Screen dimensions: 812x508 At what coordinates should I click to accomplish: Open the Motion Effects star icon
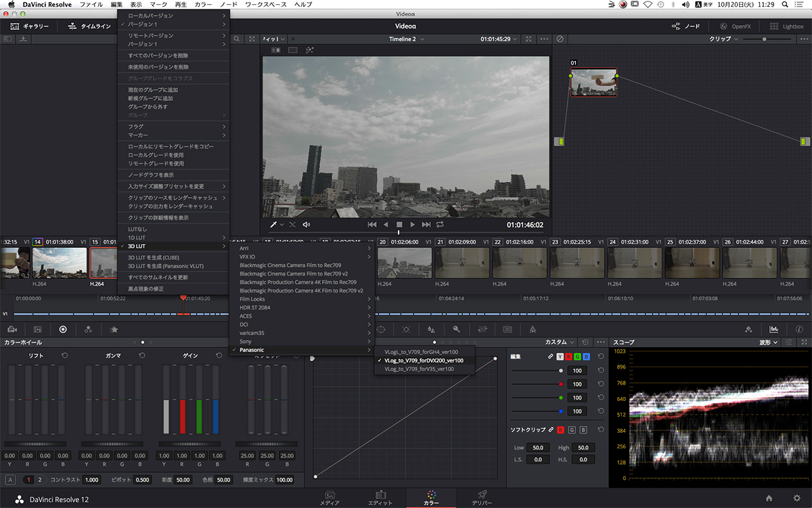(x=114, y=329)
